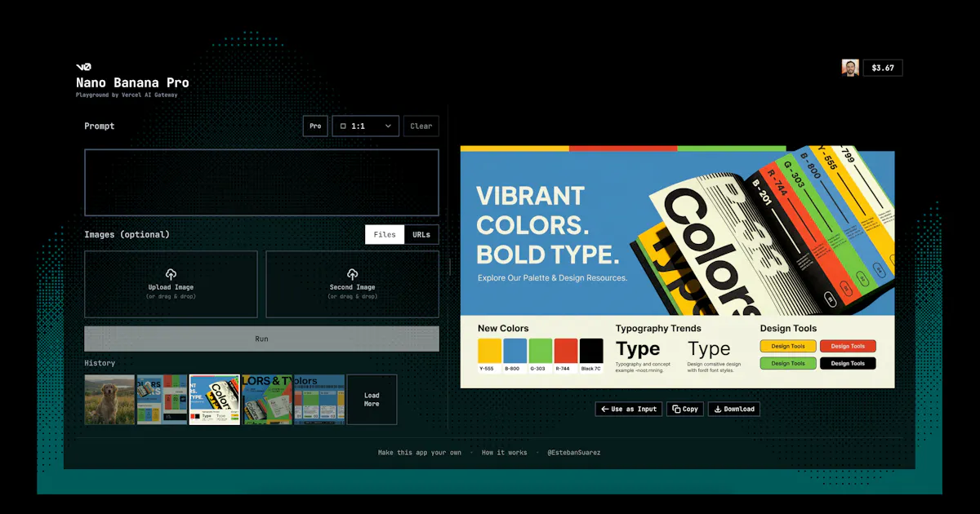980x514 pixels.
Task: Click the Upload Image cloud icon
Action: pyautogui.click(x=171, y=274)
